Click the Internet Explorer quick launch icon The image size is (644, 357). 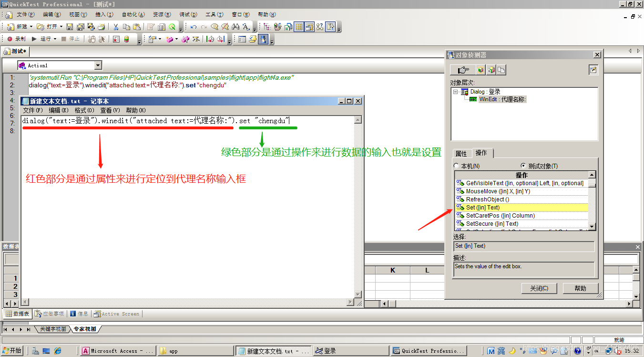click(58, 351)
